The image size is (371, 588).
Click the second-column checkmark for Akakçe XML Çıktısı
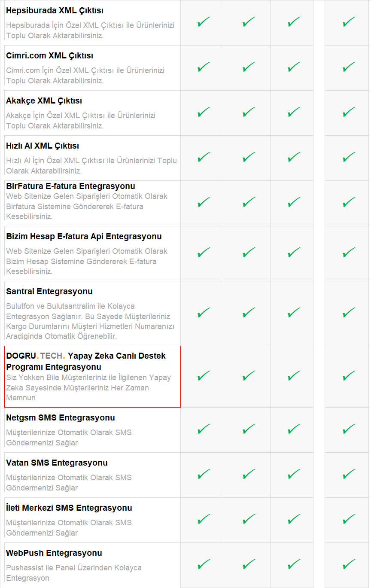[x=249, y=113]
